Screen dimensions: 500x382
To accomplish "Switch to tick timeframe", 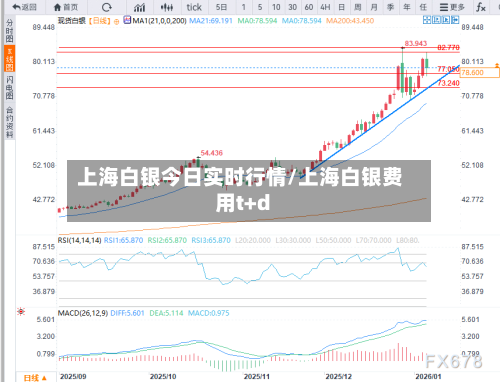I will [194, 7].
